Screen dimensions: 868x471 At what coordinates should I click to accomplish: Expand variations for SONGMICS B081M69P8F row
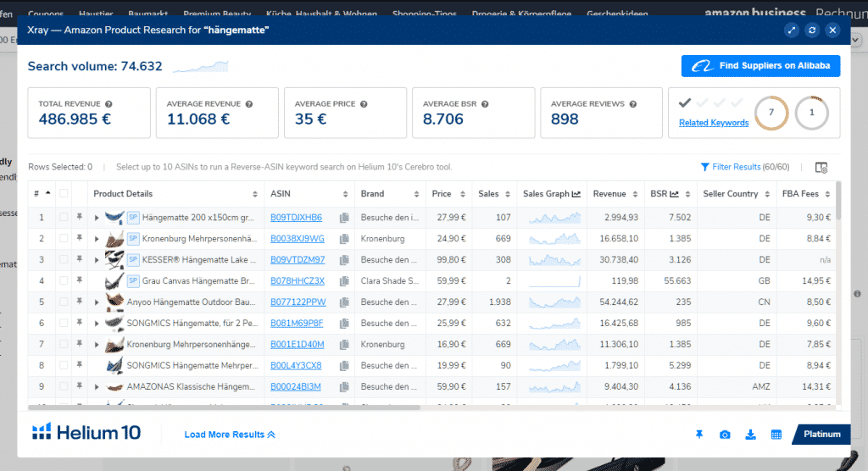click(97, 324)
